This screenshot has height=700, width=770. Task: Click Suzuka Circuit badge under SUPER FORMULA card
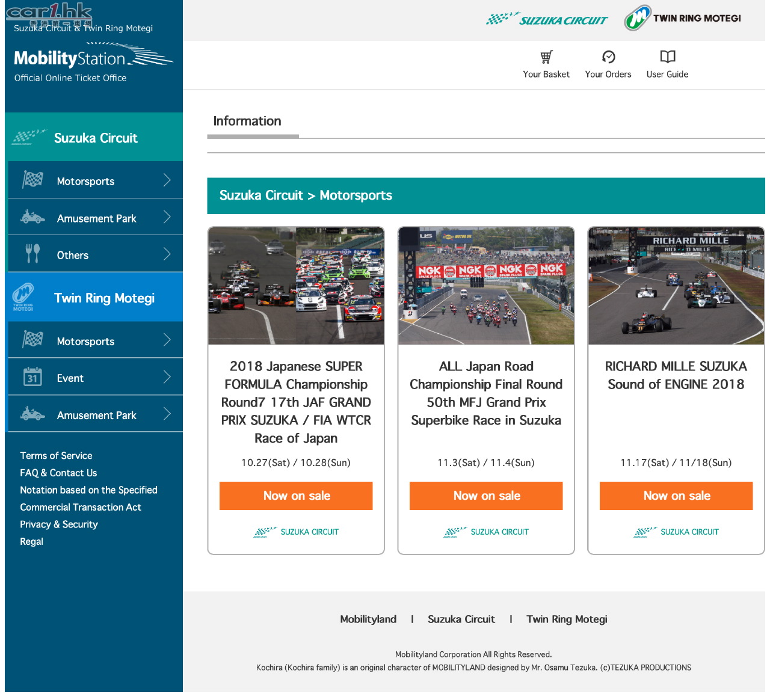(x=296, y=532)
